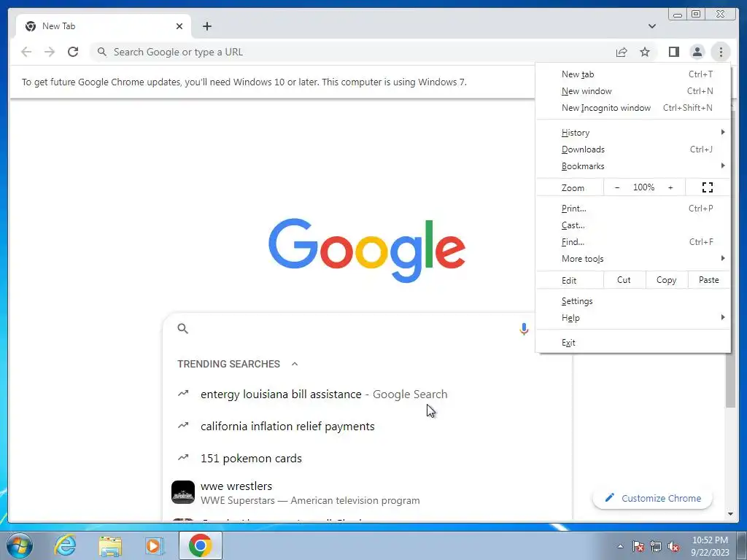Open the side panel icon
This screenshot has height=560, width=747.
click(673, 52)
